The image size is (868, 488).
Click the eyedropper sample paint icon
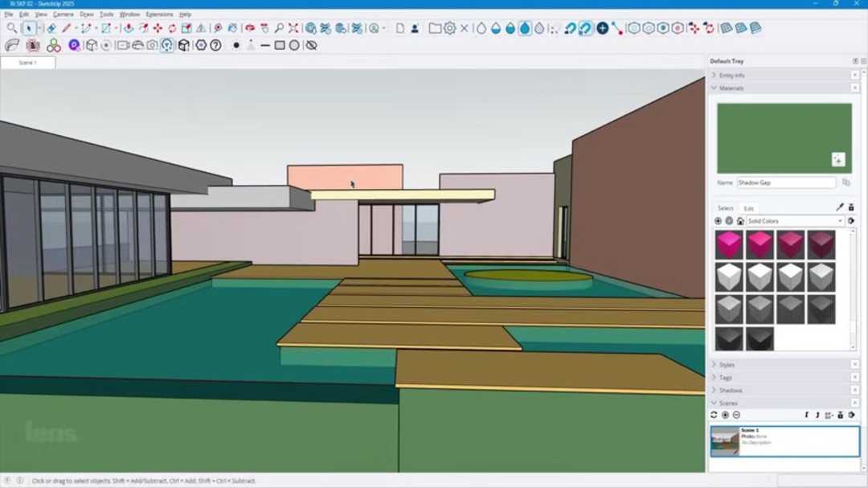coord(840,207)
